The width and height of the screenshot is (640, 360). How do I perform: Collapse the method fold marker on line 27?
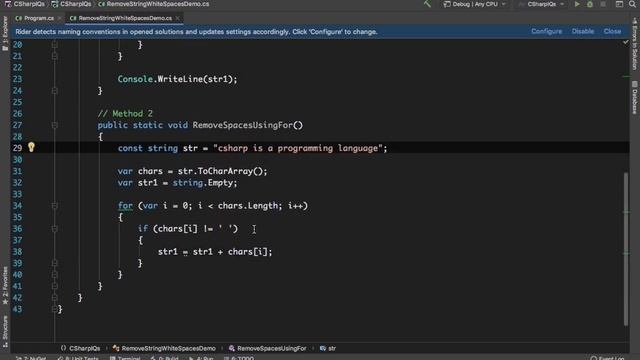[x=55, y=125]
